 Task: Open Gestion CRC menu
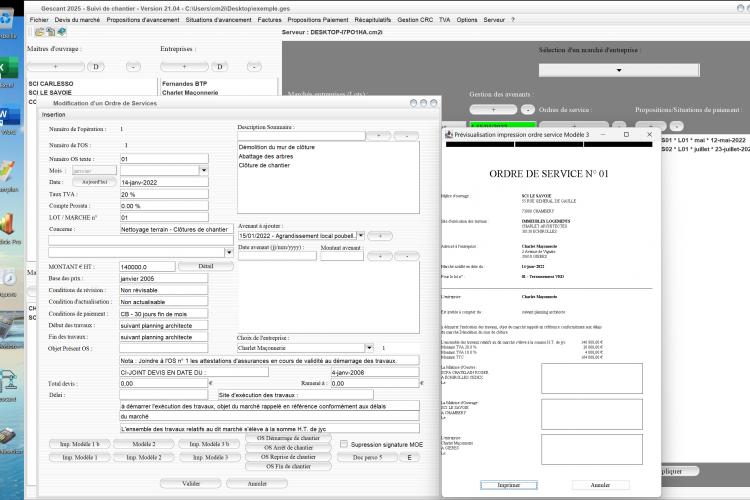click(415, 20)
